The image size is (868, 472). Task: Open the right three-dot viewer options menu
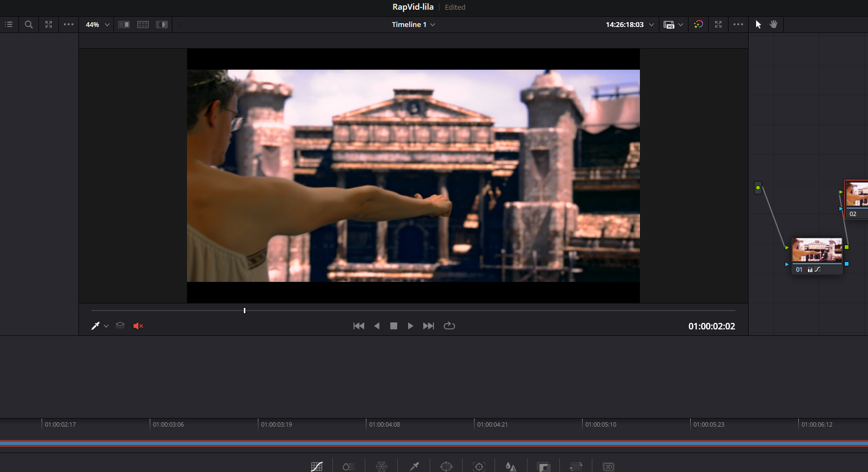(x=738, y=24)
